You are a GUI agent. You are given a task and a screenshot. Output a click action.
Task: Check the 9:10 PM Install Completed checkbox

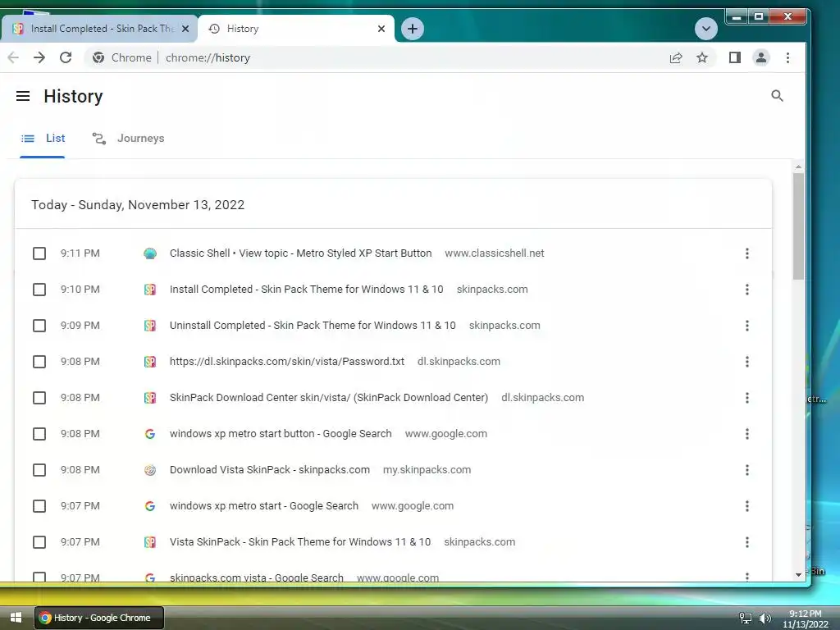[39, 290]
